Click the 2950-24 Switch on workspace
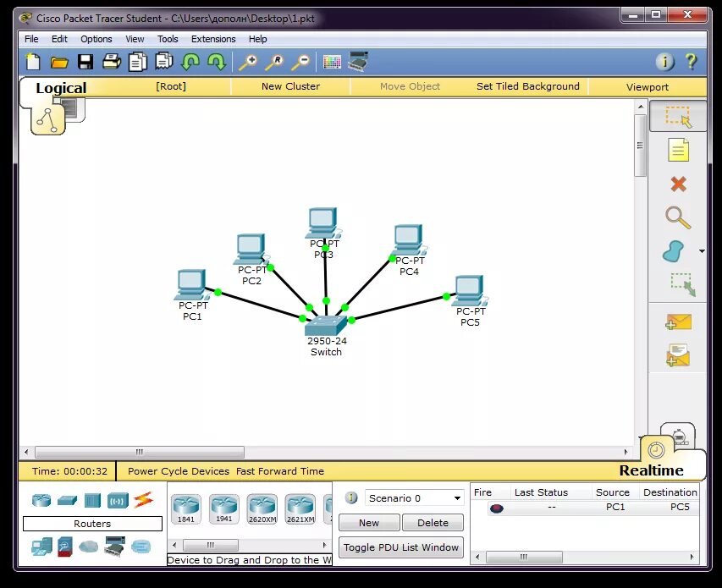Screen dimensions: 722x588 [326, 326]
